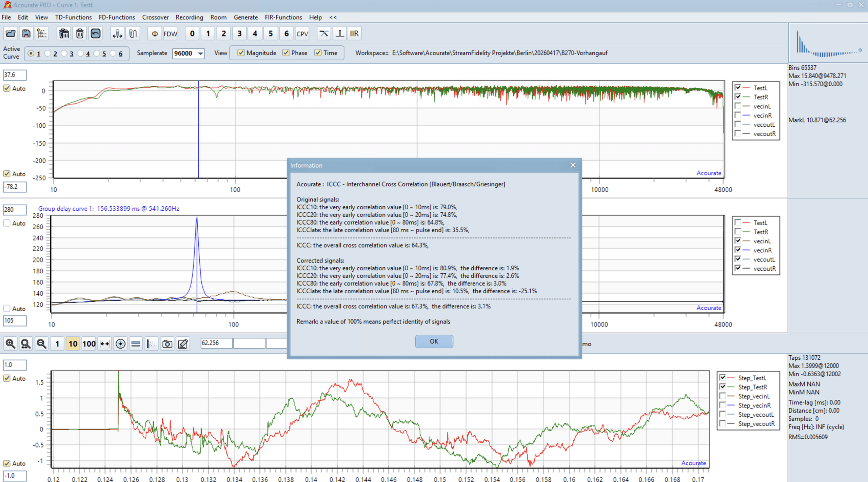The image size is (868, 482).
Task: Click the trash bin delete-curve icon
Action: (x=80, y=34)
